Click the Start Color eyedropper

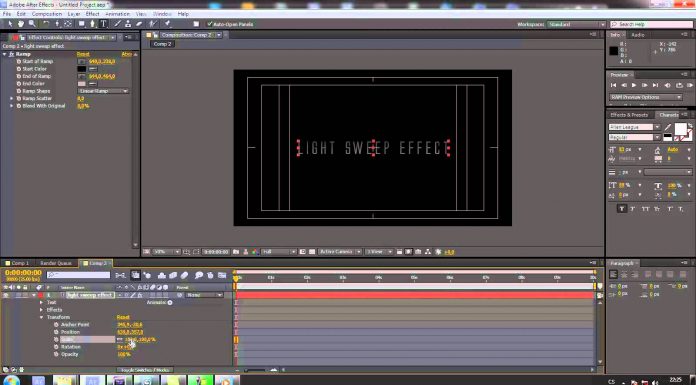coord(93,69)
